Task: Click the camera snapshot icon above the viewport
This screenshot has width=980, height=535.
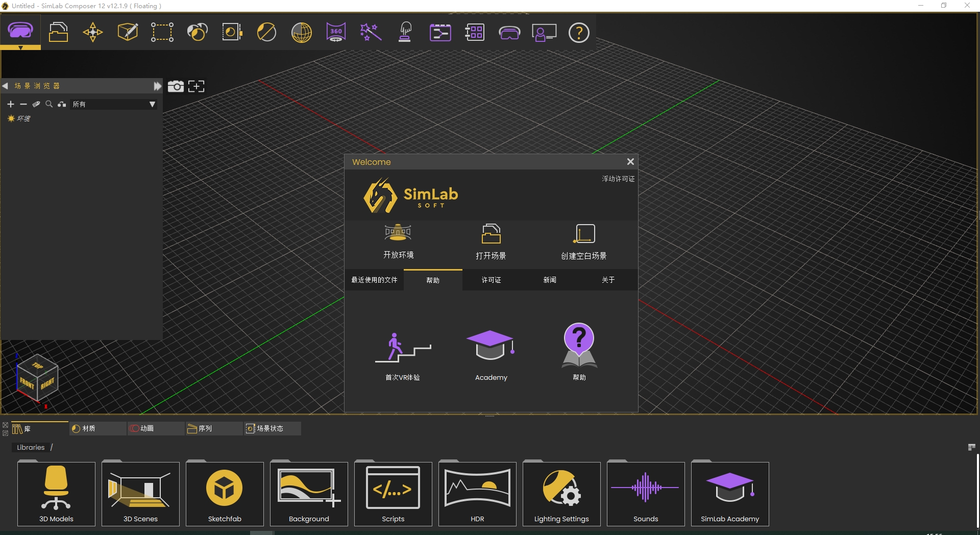Action: tap(176, 86)
